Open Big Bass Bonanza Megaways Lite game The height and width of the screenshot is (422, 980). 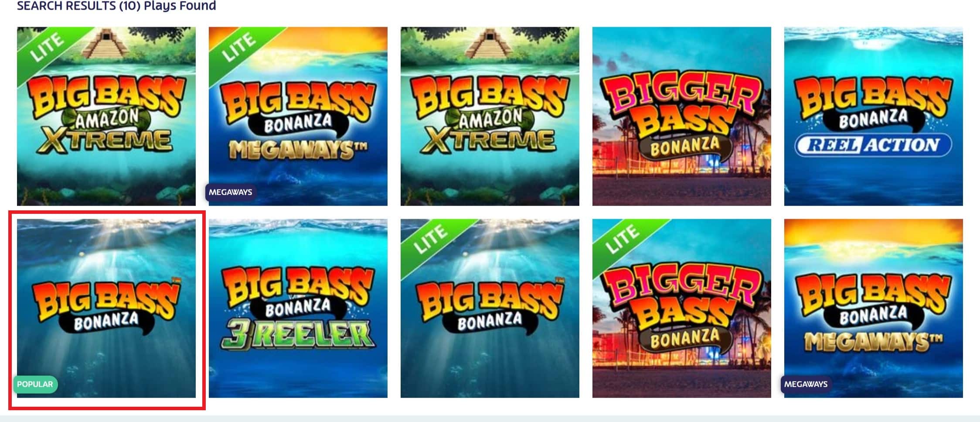[x=298, y=116]
